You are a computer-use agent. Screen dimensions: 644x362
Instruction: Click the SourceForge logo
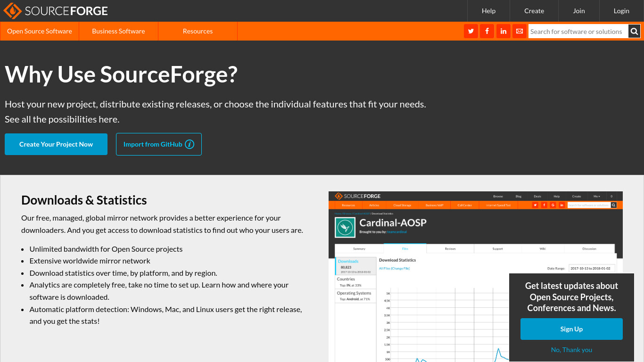pos(56,11)
